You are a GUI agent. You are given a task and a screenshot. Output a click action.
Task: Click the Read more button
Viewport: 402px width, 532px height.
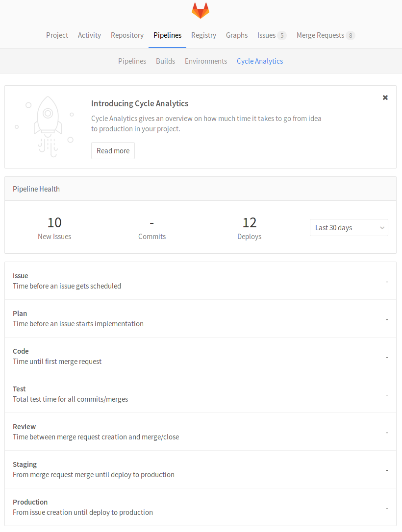[x=113, y=150]
